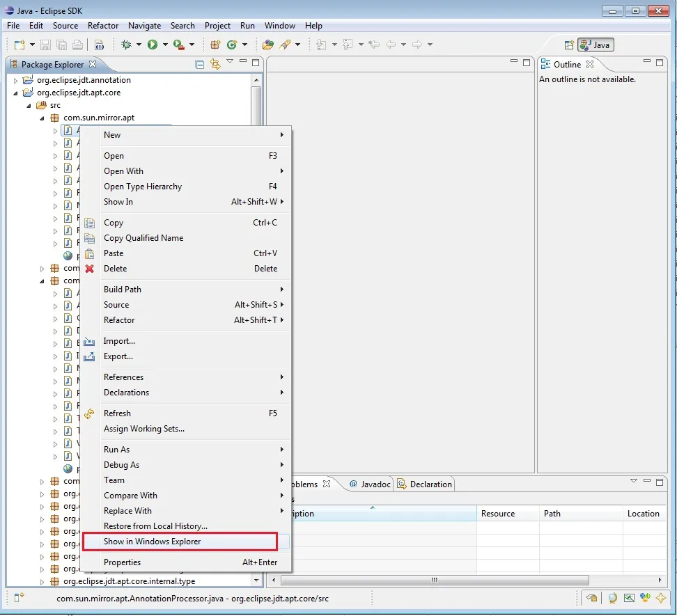Image resolution: width=677 pixels, height=616 pixels.
Task: Select org.eclipse.jdt.apt.core.internal.type package
Action: 129,581
